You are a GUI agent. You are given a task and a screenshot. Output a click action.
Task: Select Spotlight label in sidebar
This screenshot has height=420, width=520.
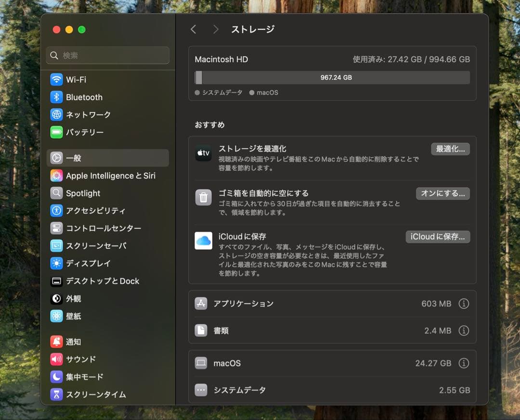(x=83, y=193)
